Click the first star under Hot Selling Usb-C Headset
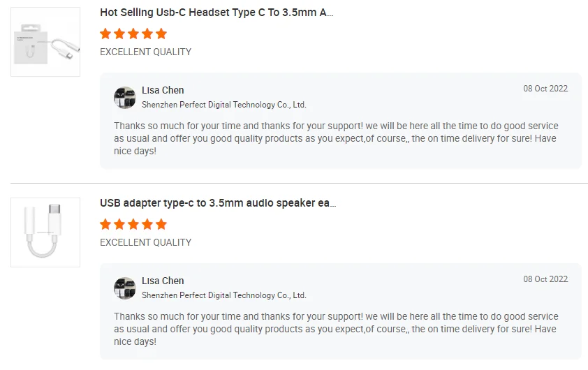 click(x=105, y=34)
